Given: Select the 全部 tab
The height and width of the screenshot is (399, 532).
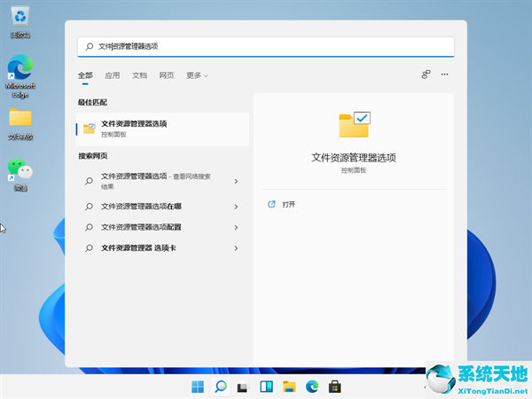Looking at the screenshot, I should point(85,75).
